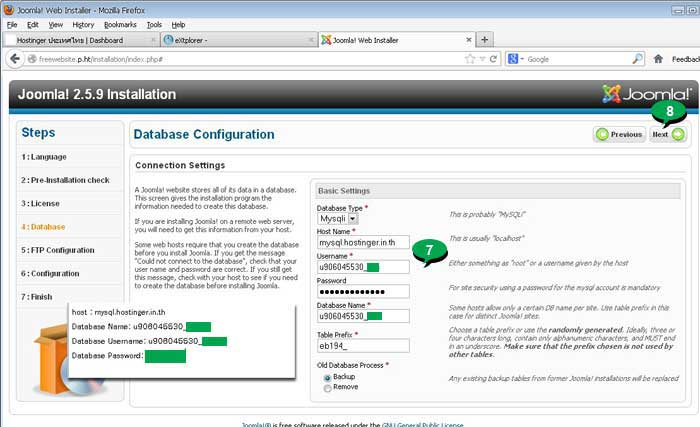Click the Firefox icon in title bar

pyautogui.click(x=8, y=9)
